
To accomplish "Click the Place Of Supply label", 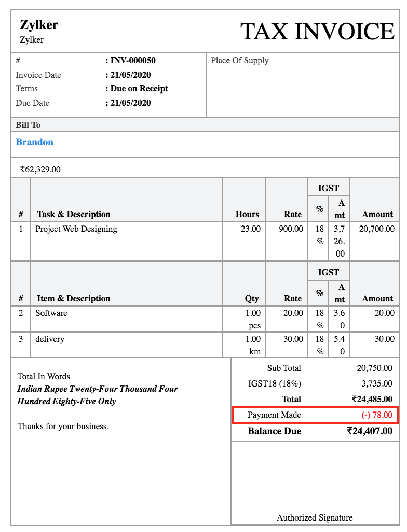I will coord(240,61).
